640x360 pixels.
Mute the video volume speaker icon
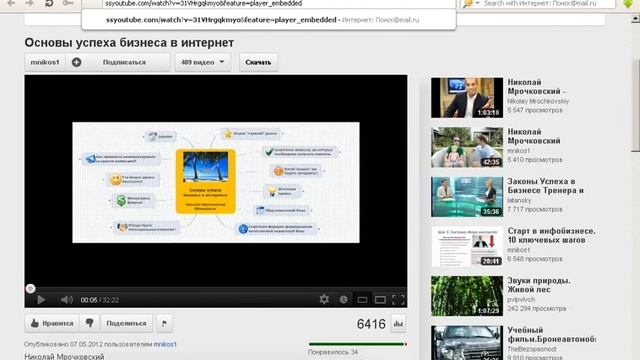coord(67,300)
